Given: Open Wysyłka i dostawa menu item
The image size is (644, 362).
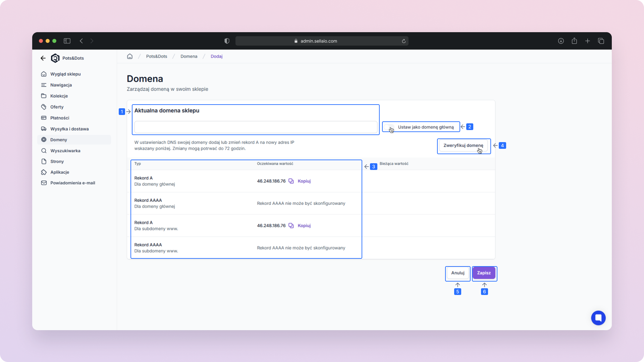Looking at the screenshot, I should point(69,129).
